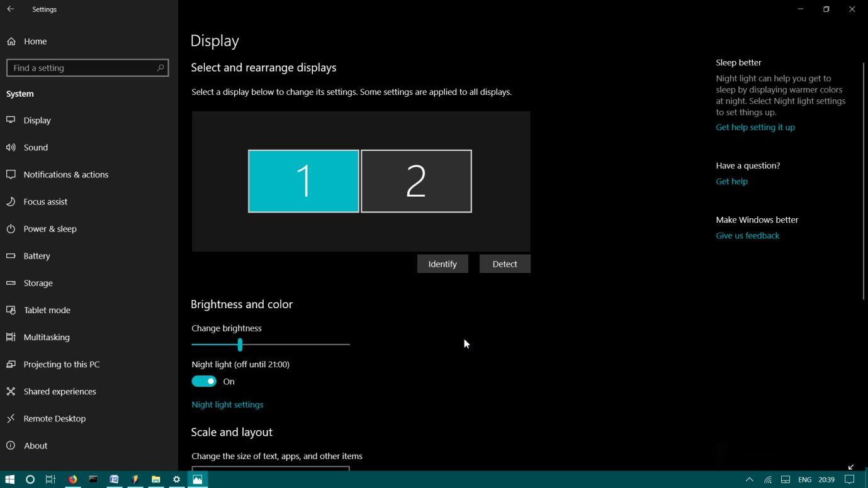Expand hidden icons in the system tray
Image resolution: width=868 pixels, height=488 pixels.
[750, 479]
